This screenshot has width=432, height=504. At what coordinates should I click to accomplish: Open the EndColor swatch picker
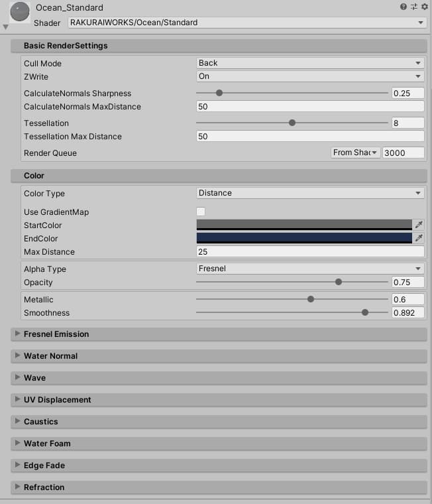[304, 238]
